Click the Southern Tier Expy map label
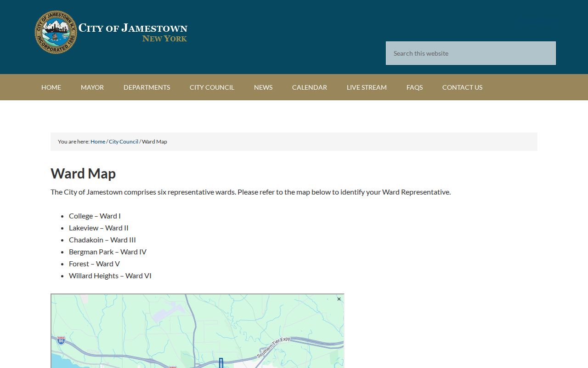The width and height of the screenshot is (588, 368). pyautogui.click(x=274, y=347)
